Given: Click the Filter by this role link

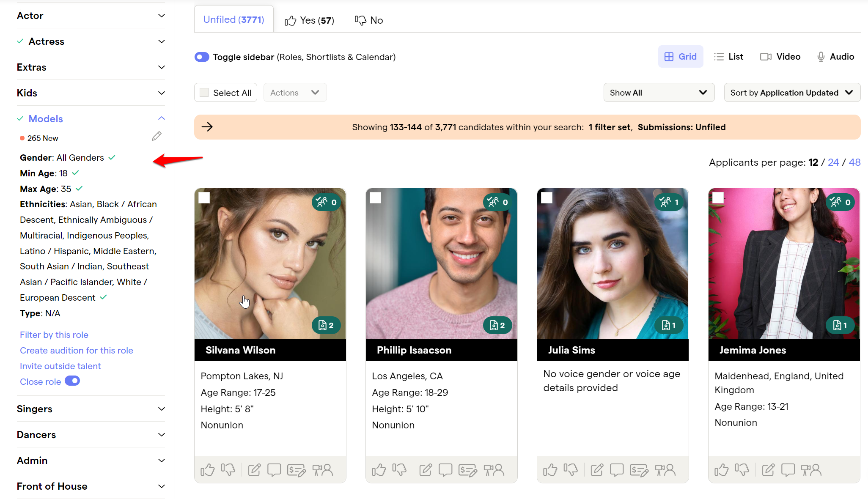Looking at the screenshot, I should [54, 334].
